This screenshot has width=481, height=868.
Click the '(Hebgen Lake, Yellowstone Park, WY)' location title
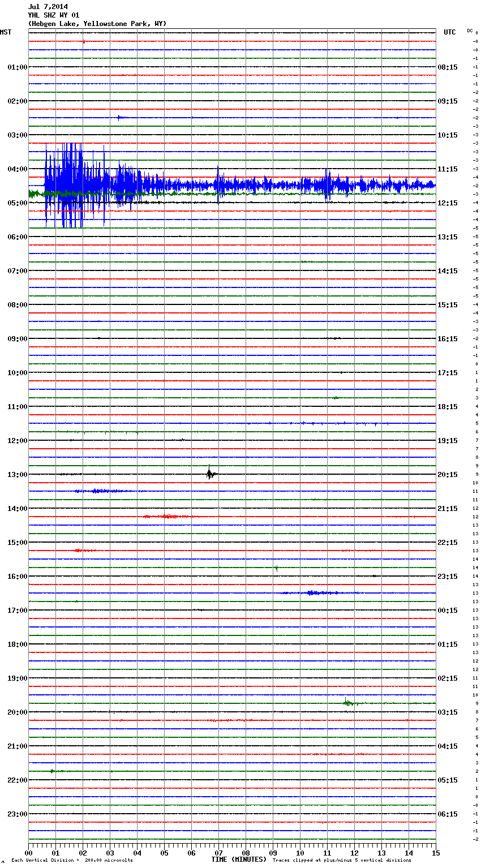coord(97,24)
